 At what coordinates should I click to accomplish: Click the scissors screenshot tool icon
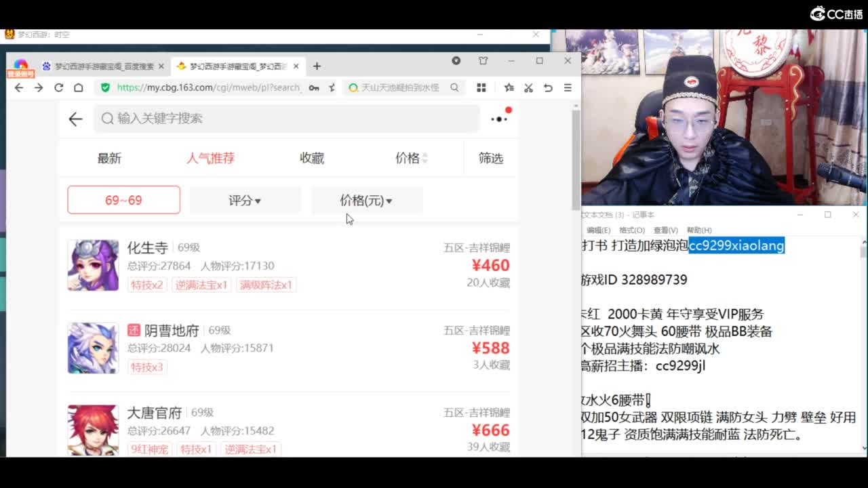click(x=529, y=87)
